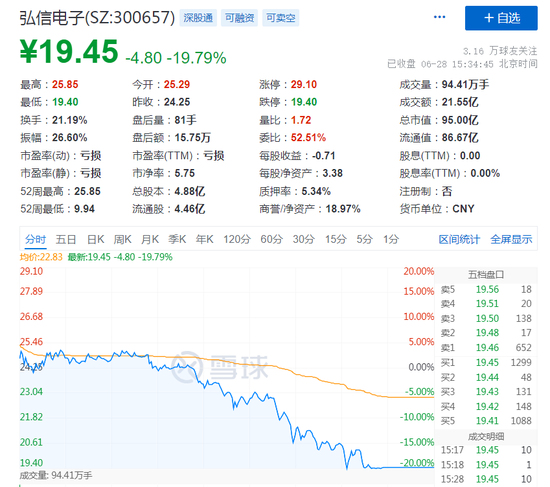The image size is (550, 487).
Task: Select the 120分 interval tab
Action: [237, 239]
